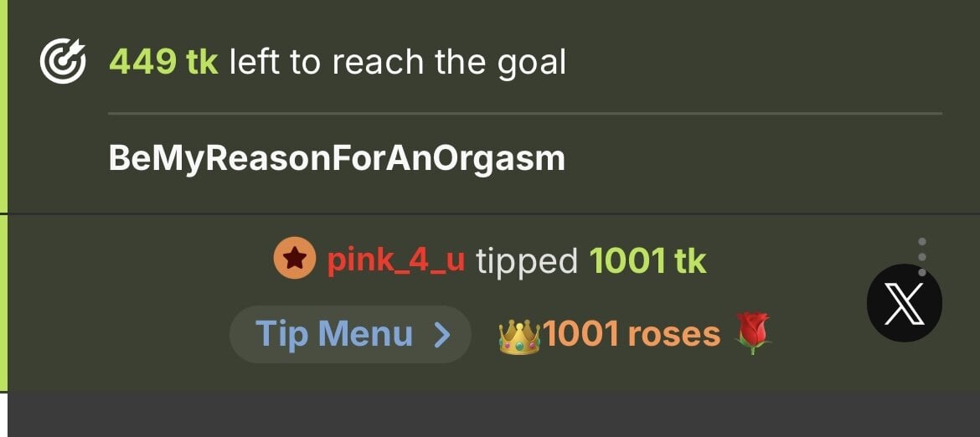Click the goal target icon
980x437 pixels.
pos(63,62)
